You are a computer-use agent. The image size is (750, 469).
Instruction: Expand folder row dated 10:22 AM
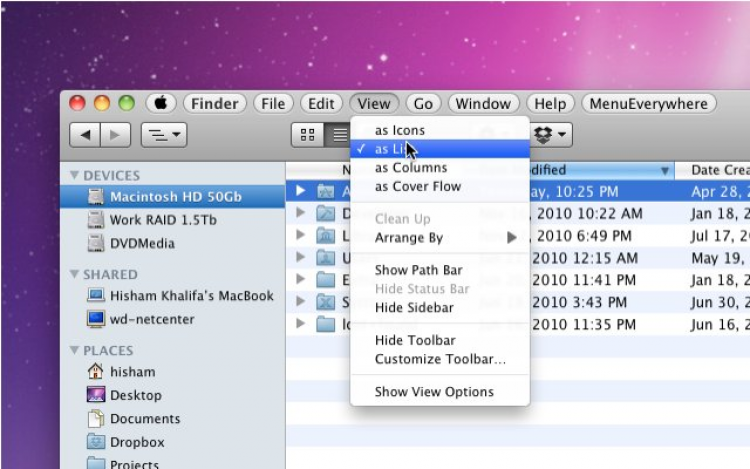[300, 212]
